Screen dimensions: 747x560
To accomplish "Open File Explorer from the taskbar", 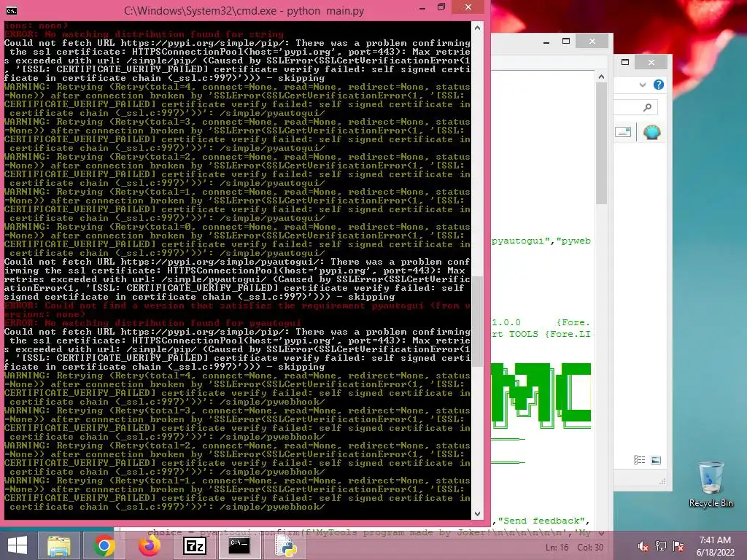I will 58,545.
